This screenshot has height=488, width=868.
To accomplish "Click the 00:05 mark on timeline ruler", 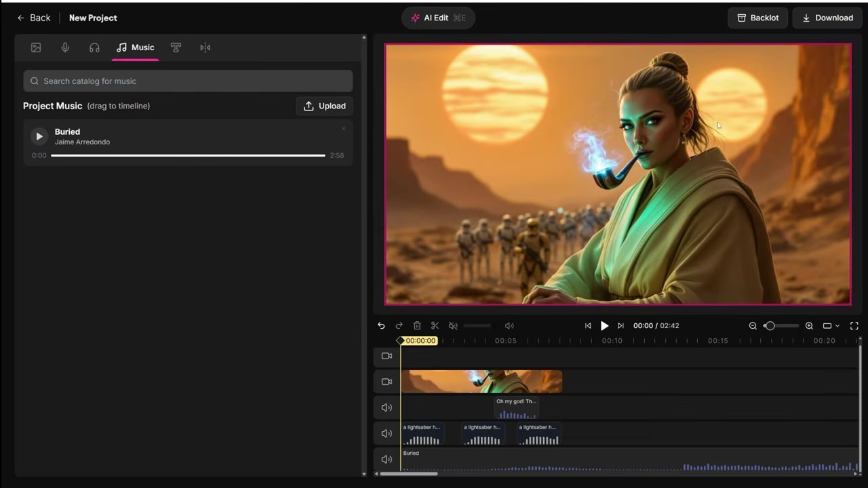I will [505, 341].
